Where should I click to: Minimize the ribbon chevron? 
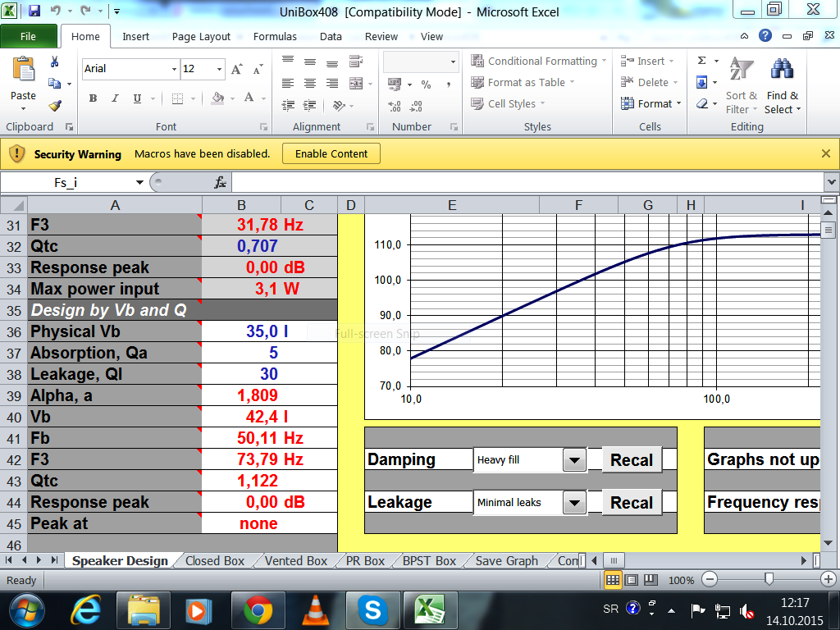click(x=744, y=36)
